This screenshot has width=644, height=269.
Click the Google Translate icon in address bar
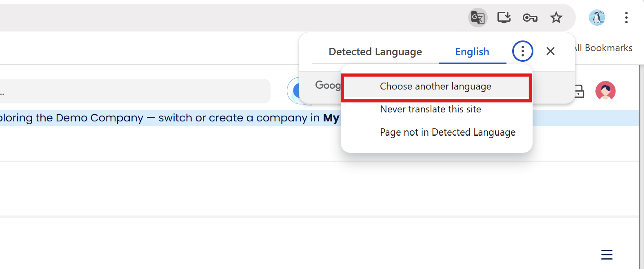pyautogui.click(x=477, y=18)
